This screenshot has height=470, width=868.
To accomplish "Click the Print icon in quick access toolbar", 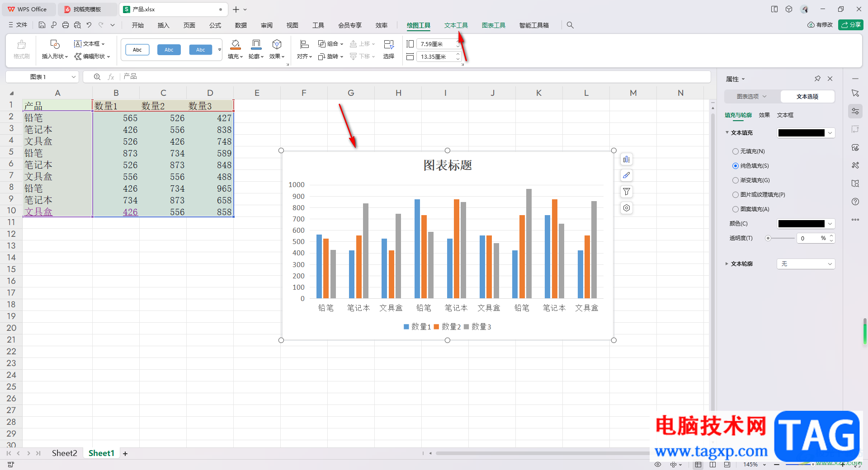I will pos(66,25).
